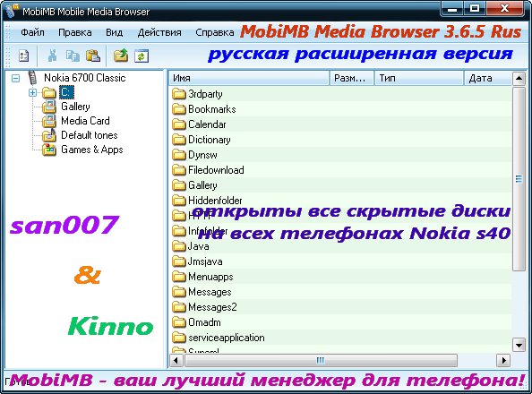This screenshot has height=394, width=532.
Task: Click the Copy toolbar icon
Action: pyautogui.click(x=73, y=56)
